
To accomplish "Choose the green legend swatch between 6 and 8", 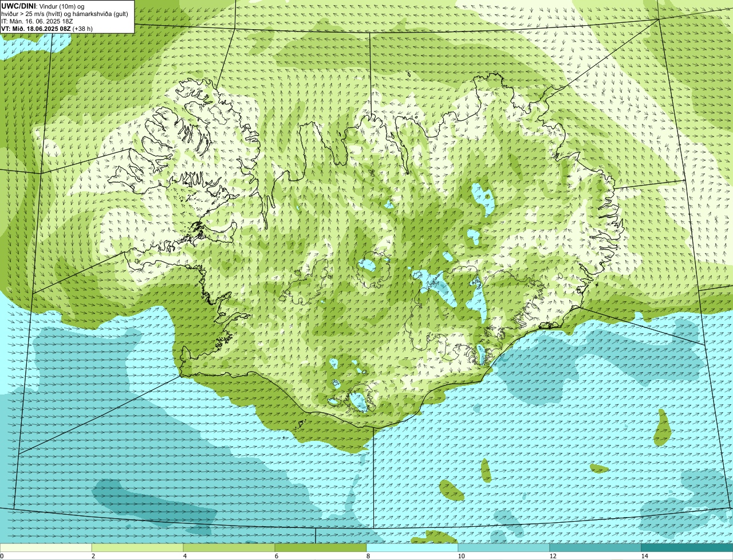I will point(321,547).
